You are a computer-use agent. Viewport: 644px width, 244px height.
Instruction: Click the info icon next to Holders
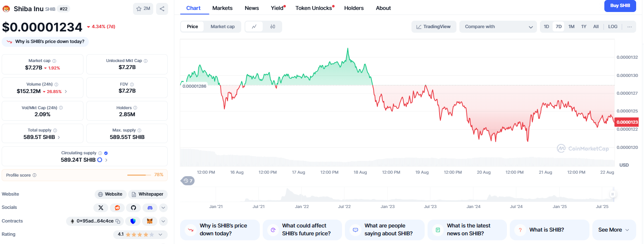(135, 108)
